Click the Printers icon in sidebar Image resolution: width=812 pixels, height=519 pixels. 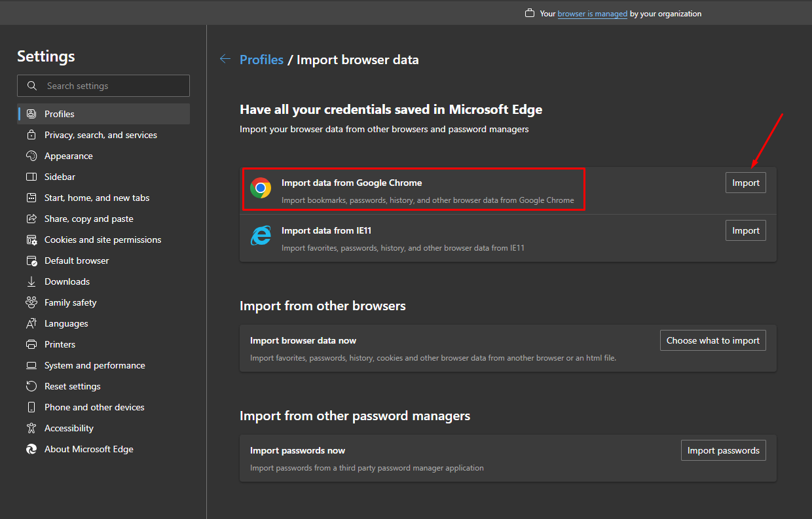(31, 344)
